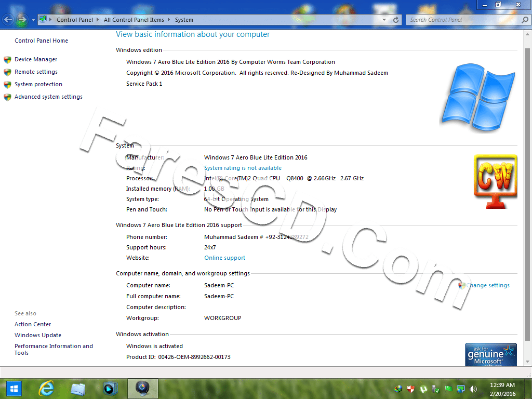Viewport: 532px width, 399px height.
Task: Click the View basic information heading
Action: pos(193,34)
